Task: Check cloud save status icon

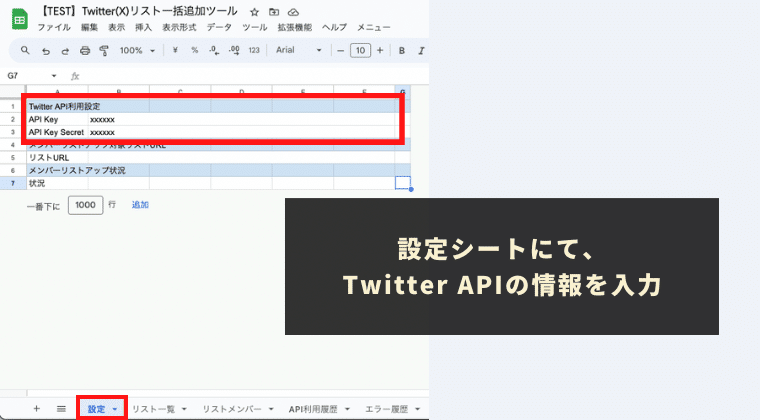Action: pos(293,12)
